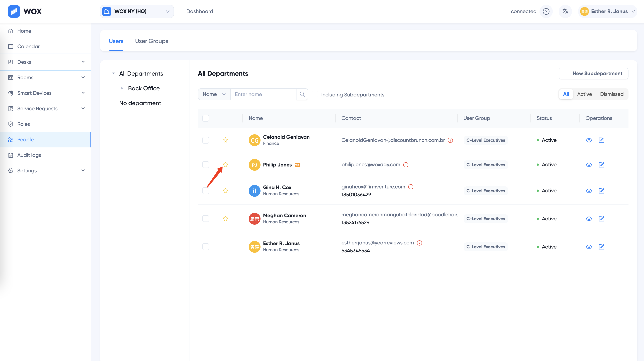Open Esther R. Janus account menu
This screenshot has height=361, width=644.
click(x=607, y=11)
